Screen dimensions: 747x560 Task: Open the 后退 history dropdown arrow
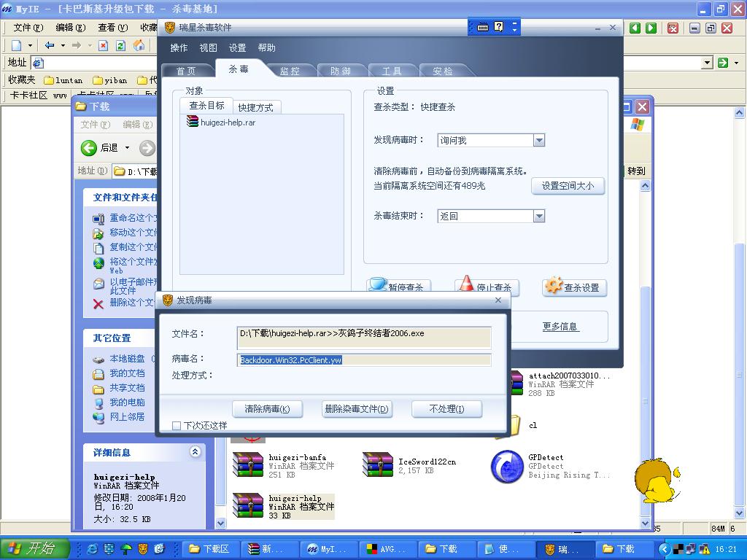tap(127, 148)
